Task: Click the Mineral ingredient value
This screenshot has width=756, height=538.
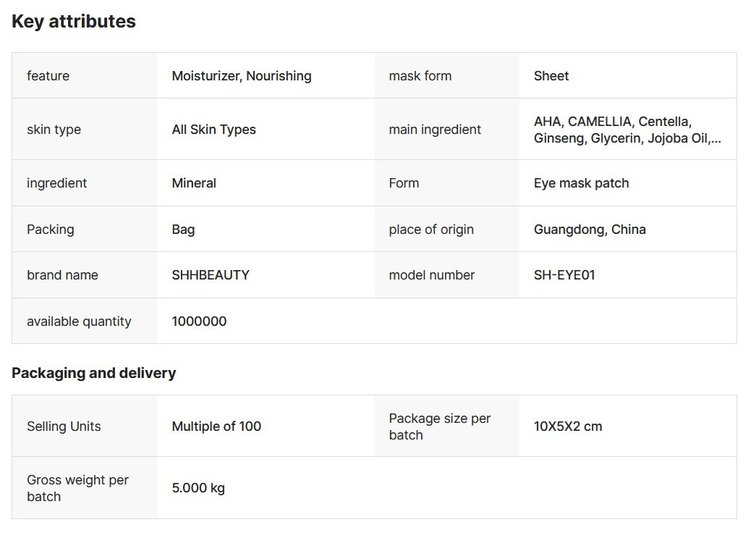Action: pyautogui.click(x=194, y=183)
